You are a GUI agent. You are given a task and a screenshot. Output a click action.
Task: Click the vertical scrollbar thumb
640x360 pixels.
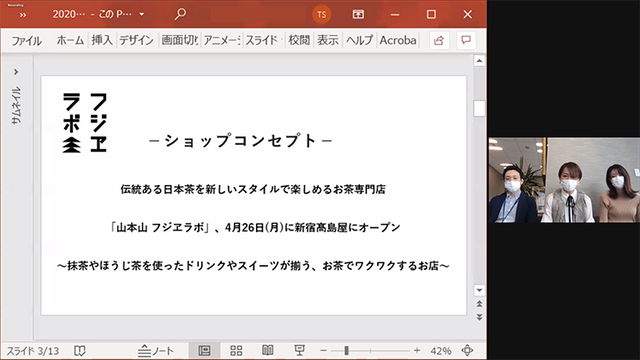coord(479,109)
